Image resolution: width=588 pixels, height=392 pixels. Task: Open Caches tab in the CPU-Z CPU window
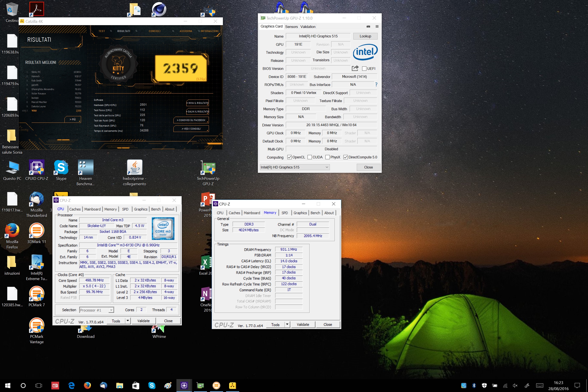click(75, 209)
